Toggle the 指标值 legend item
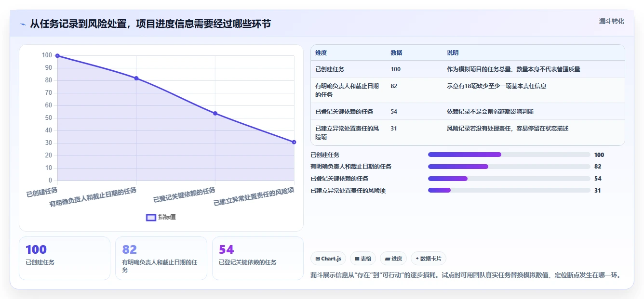 click(161, 217)
